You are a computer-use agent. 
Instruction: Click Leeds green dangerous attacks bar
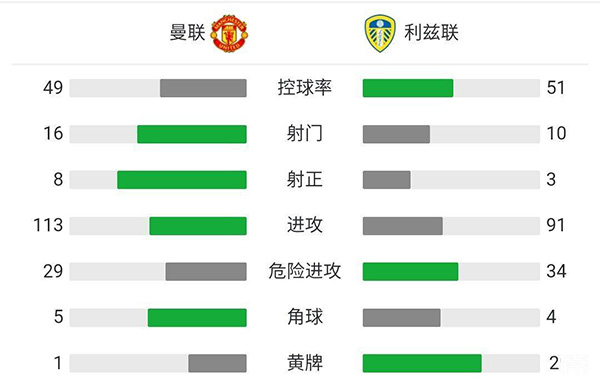click(x=410, y=271)
